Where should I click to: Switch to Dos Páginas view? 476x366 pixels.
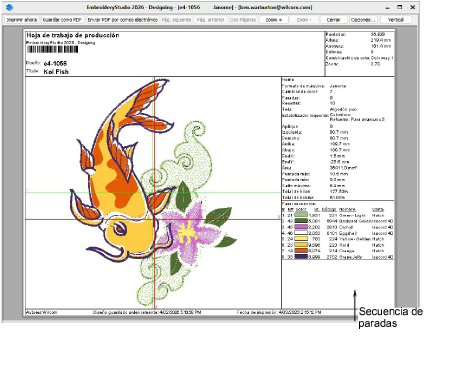coord(243,20)
